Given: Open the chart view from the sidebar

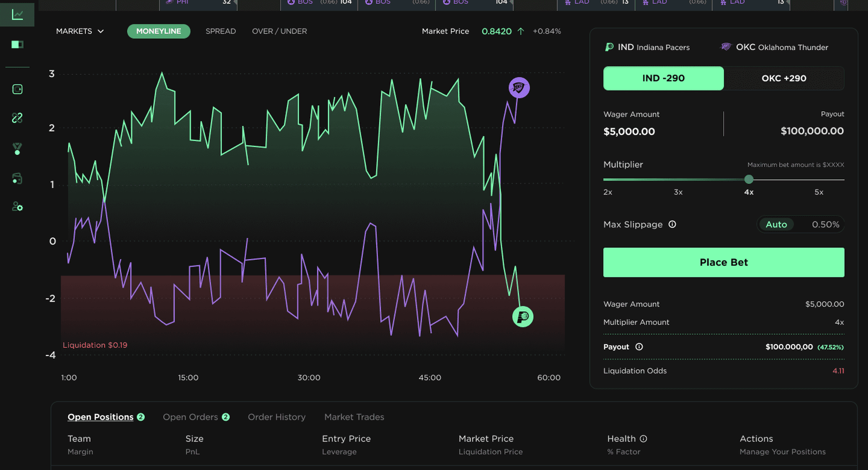Looking at the screenshot, I should coord(17,14).
